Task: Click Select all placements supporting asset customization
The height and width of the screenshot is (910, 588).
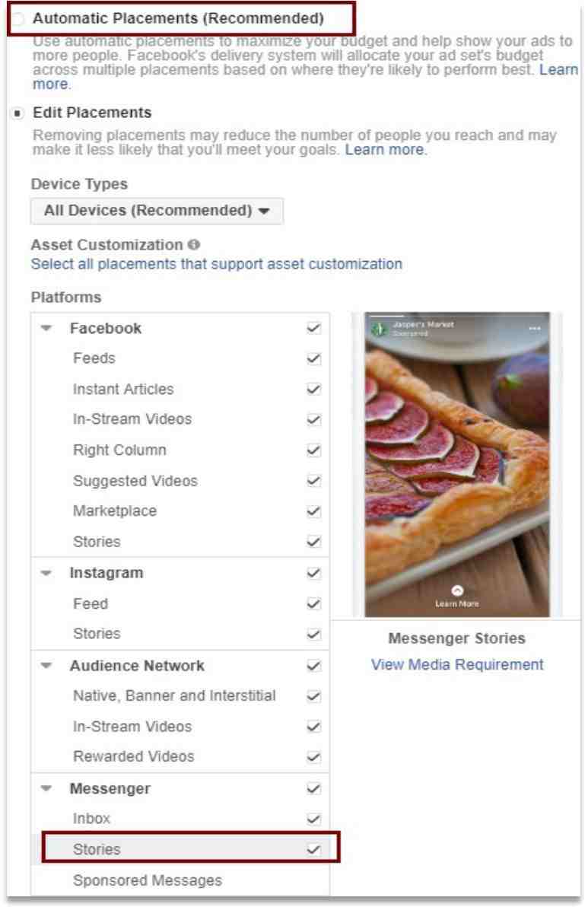Action: 217,264
